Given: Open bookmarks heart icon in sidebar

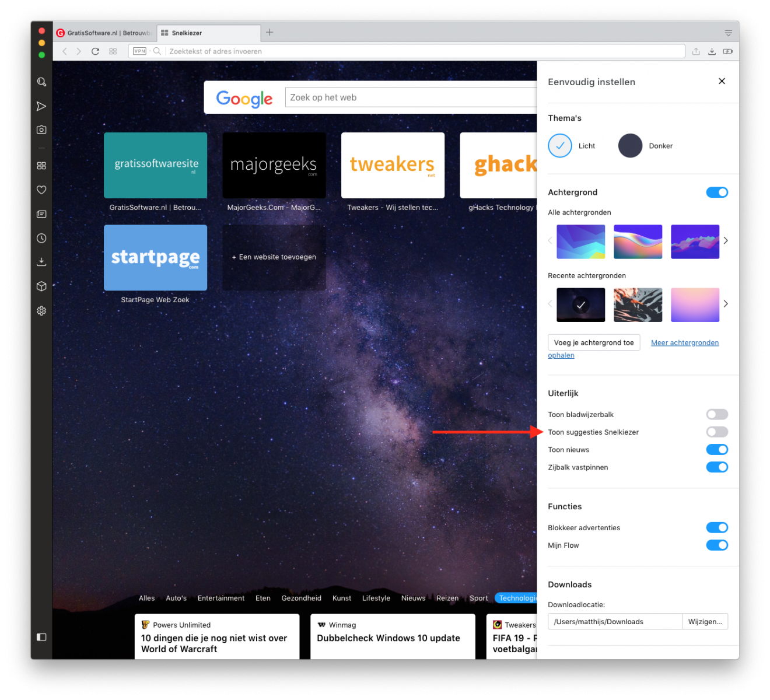Looking at the screenshot, I should tap(41, 190).
